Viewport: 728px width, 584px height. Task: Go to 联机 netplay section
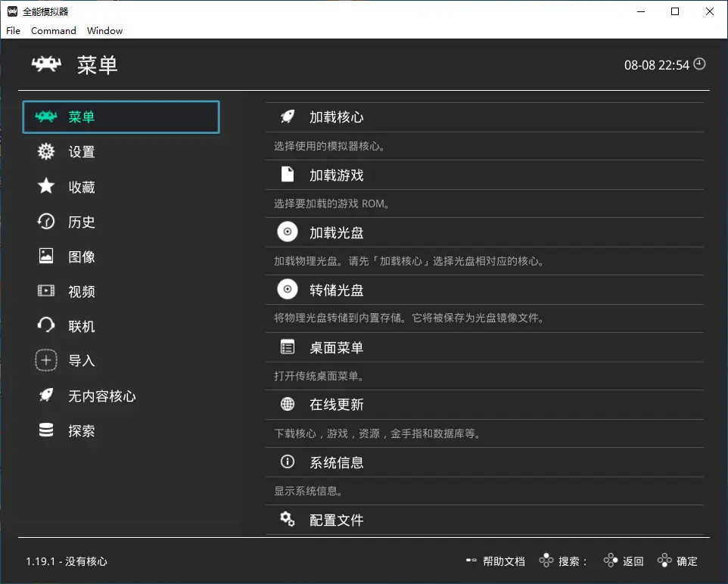point(82,326)
